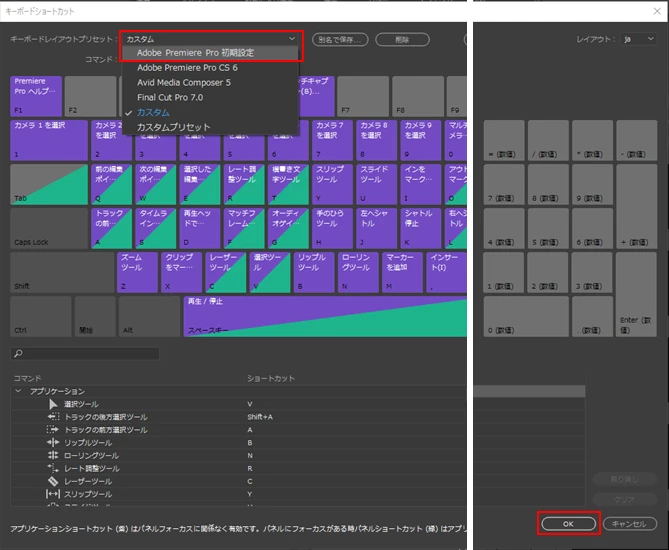Viewport: 669px width, 550px height.
Task: Confirm with the OK button
Action: (568, 524)
